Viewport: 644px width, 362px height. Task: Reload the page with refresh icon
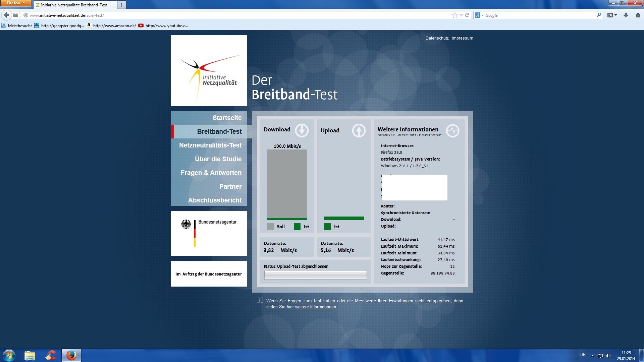467,15
